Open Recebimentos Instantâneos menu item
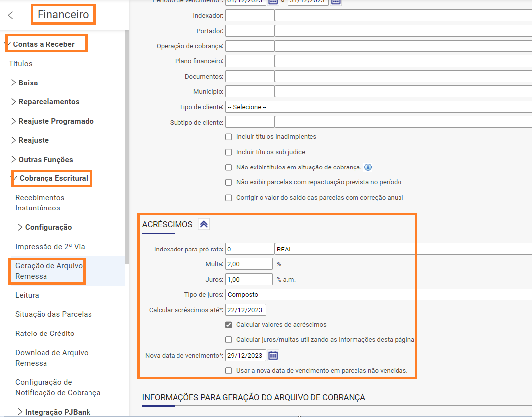 click(40, 203)
